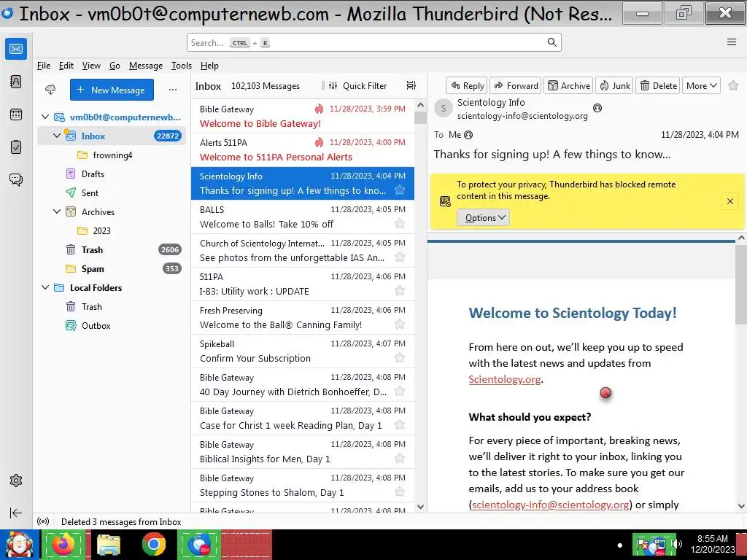
Task: Open the Thunderbird app menu hamburger
Action: tap(732, 42)
